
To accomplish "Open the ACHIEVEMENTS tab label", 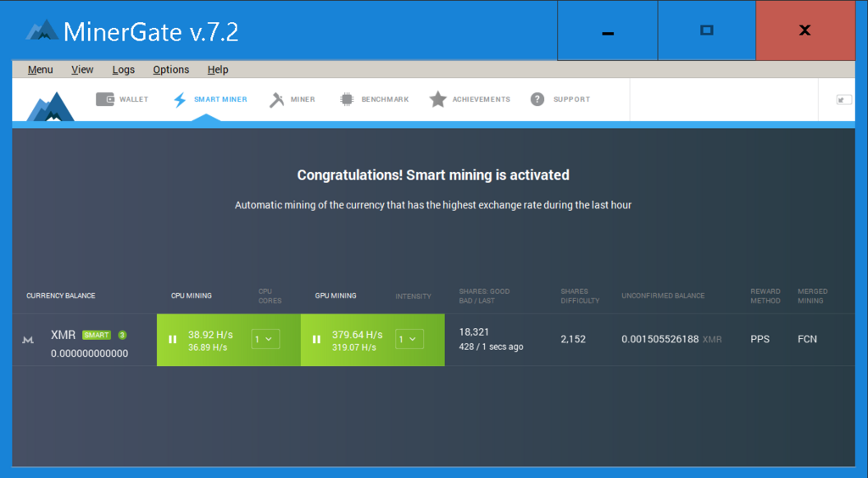I will point(481,100).
